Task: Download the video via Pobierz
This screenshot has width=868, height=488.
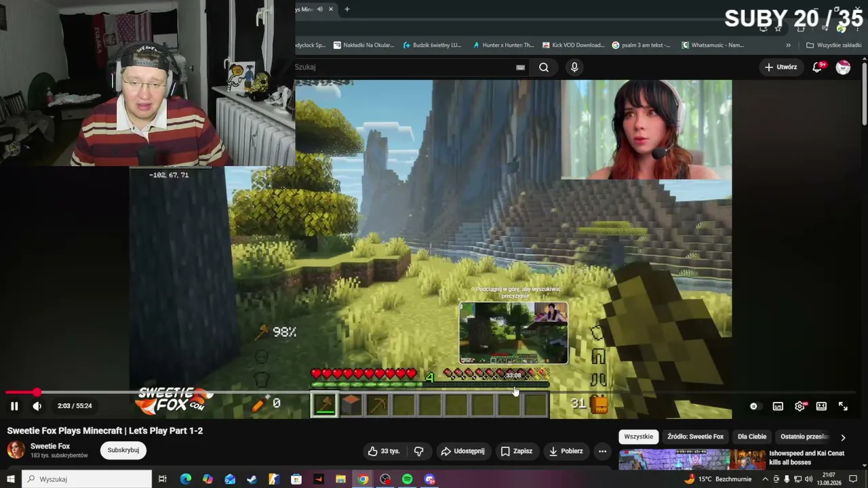Action: 566,451
